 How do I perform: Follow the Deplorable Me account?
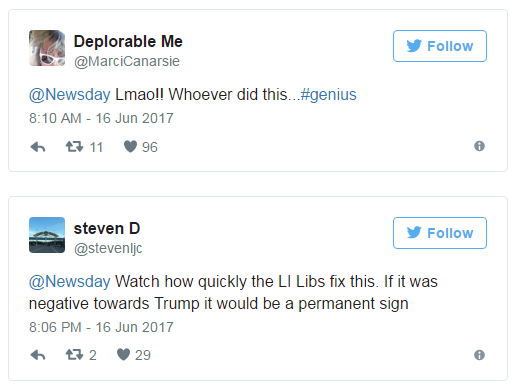click(x=440, y=46)
